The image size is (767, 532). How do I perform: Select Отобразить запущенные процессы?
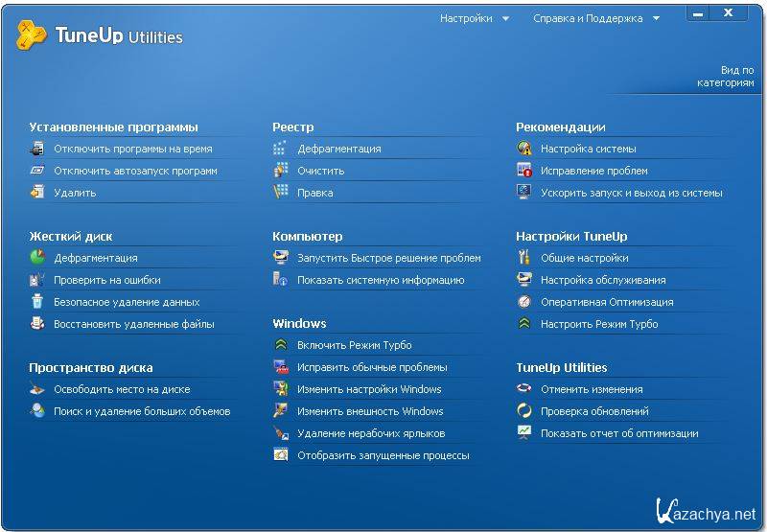point(383,455)
